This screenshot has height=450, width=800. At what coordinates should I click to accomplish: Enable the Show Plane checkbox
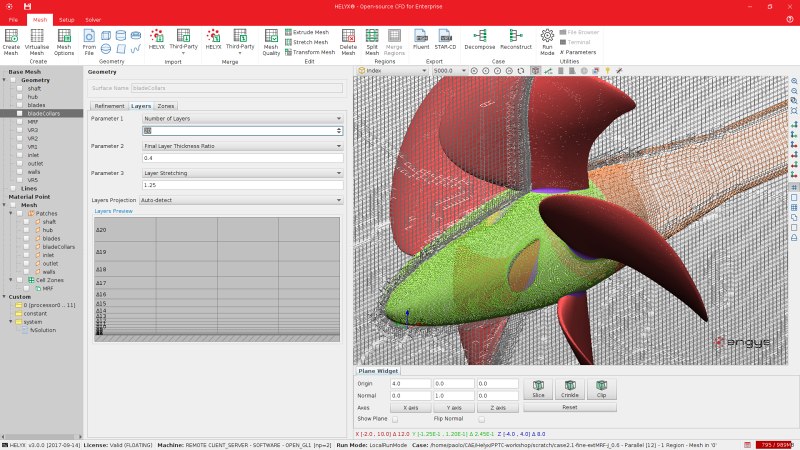point(394,420)
